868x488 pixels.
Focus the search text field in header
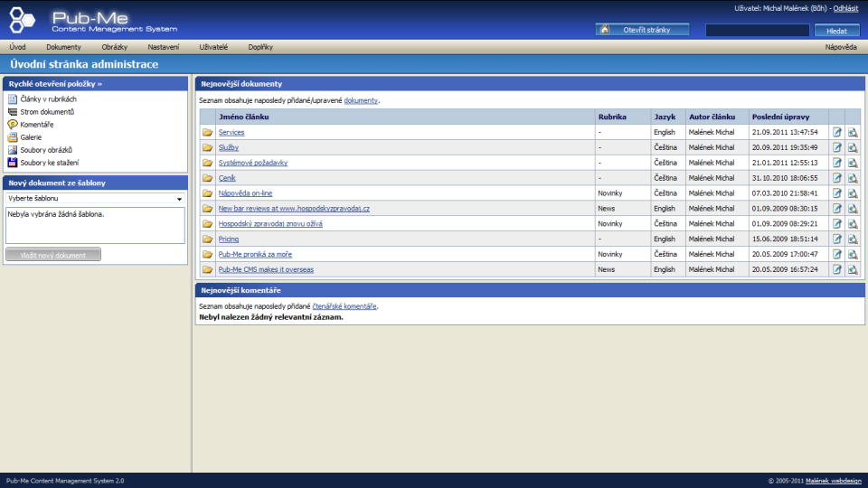pyautogui.click(x=757, y=30)
